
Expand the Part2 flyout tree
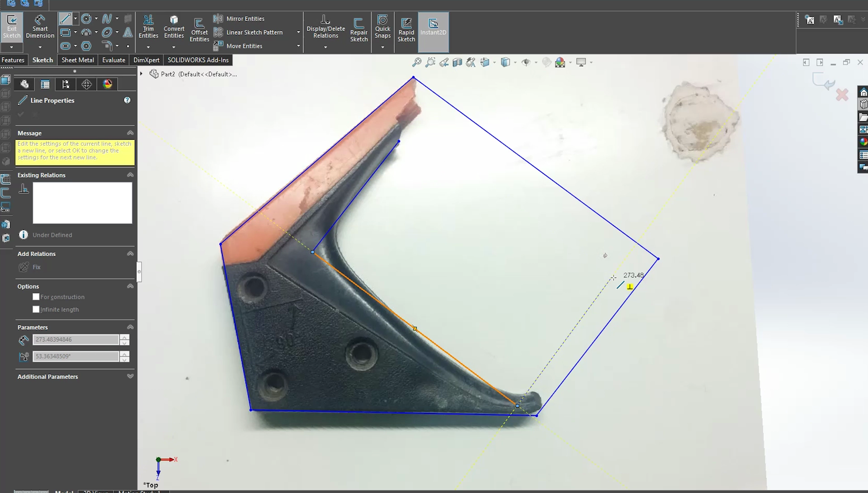[142, 74]
